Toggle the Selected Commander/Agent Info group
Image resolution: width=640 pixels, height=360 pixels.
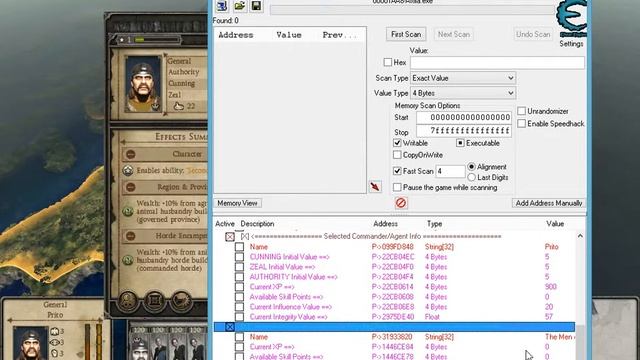[x=230, y=237]
